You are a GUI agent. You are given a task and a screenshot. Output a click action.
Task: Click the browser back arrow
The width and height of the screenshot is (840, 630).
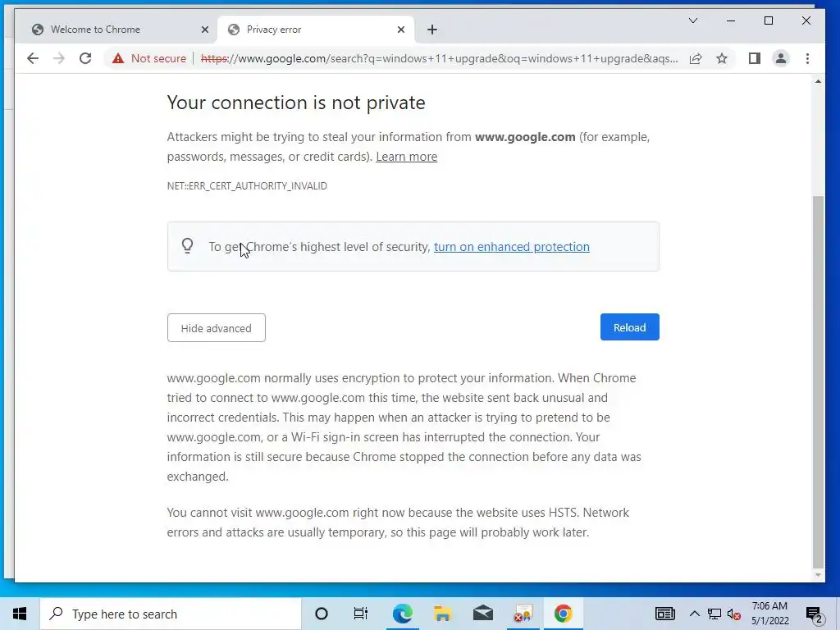[x=33, y=58]
